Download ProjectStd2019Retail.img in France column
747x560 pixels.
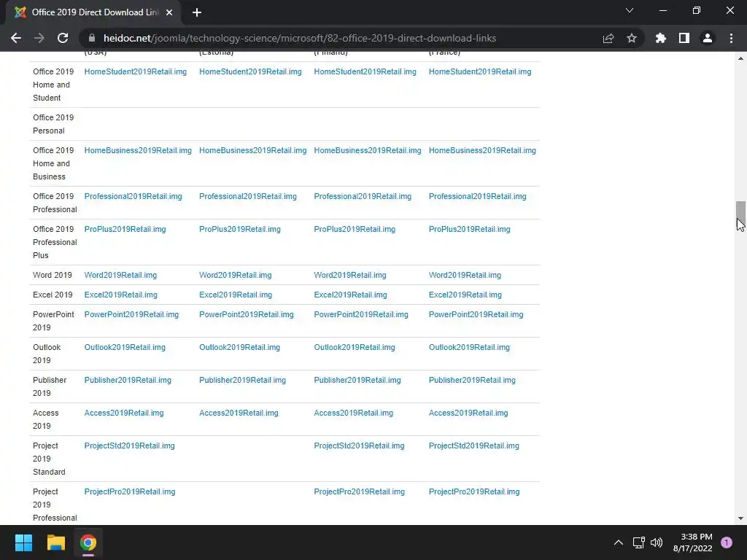coord(474,446)
